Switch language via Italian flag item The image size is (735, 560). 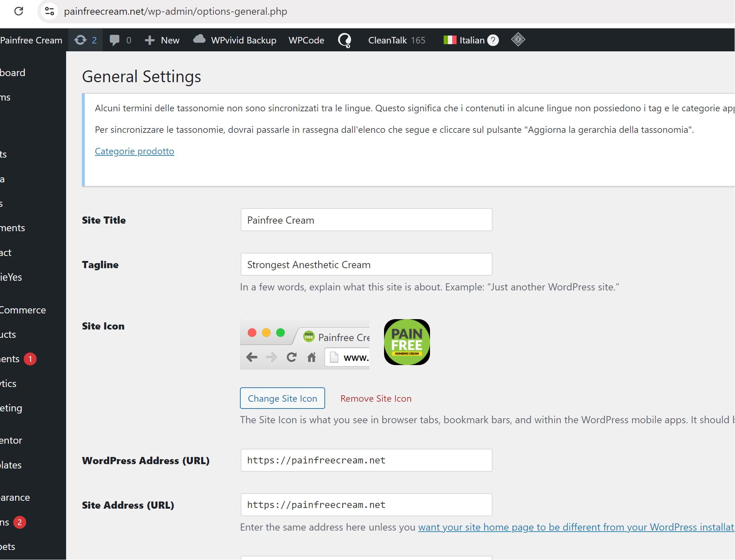(x=464, y=40)
